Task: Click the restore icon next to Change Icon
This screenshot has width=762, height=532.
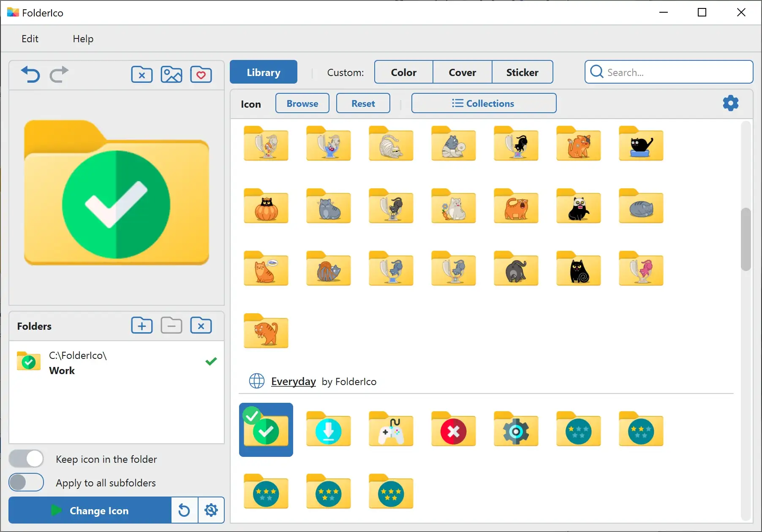Action: pos(184,510)
